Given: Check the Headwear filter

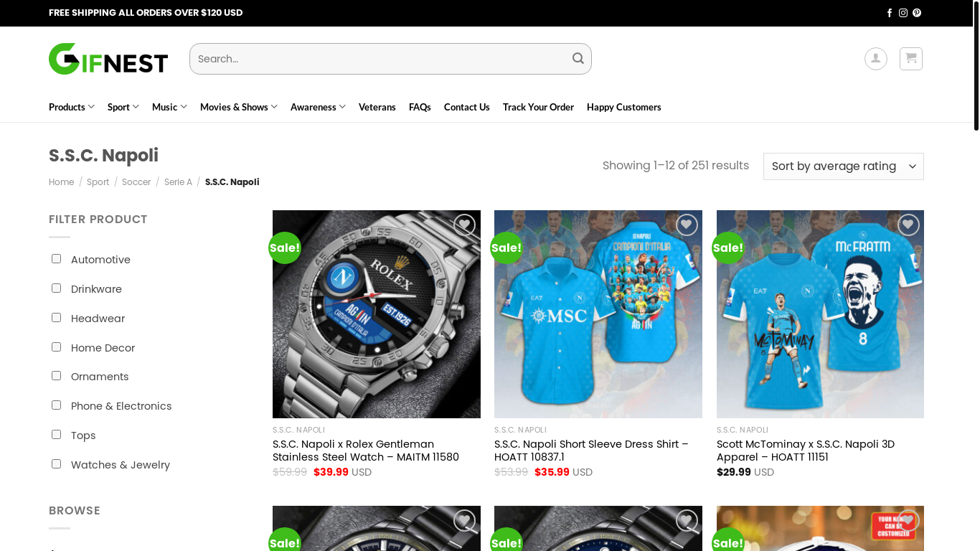Looking at the screenshot, I should point(56,318).
